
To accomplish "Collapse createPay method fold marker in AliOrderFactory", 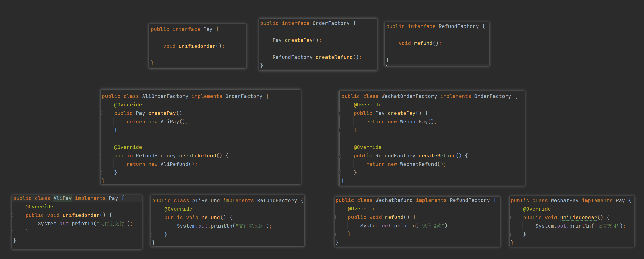I will tap(101, 113).
